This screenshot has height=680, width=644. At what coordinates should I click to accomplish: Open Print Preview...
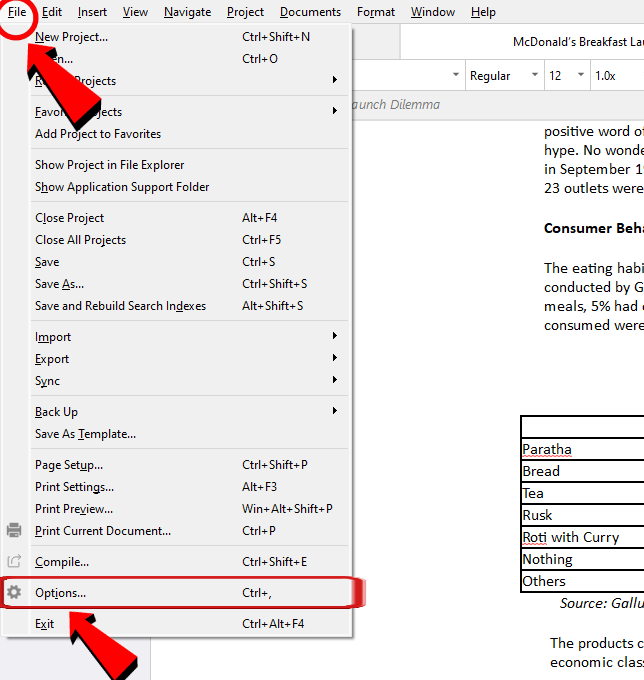point(190,509)
